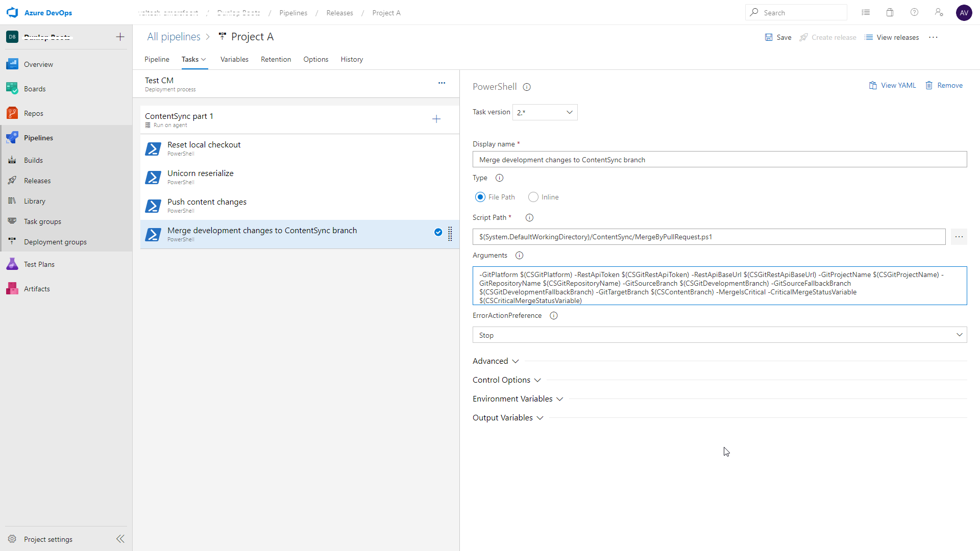The image size is (980, 551).
Task: Open the Repos sidebar icon
Action: [12, 113]
